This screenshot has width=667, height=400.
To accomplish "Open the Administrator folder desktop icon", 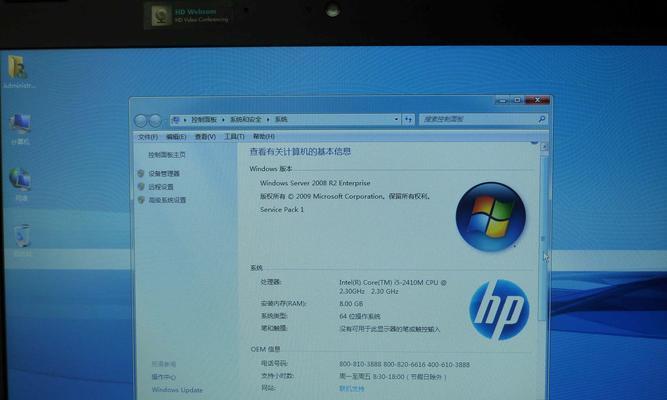I will click(x=18, y=71).
